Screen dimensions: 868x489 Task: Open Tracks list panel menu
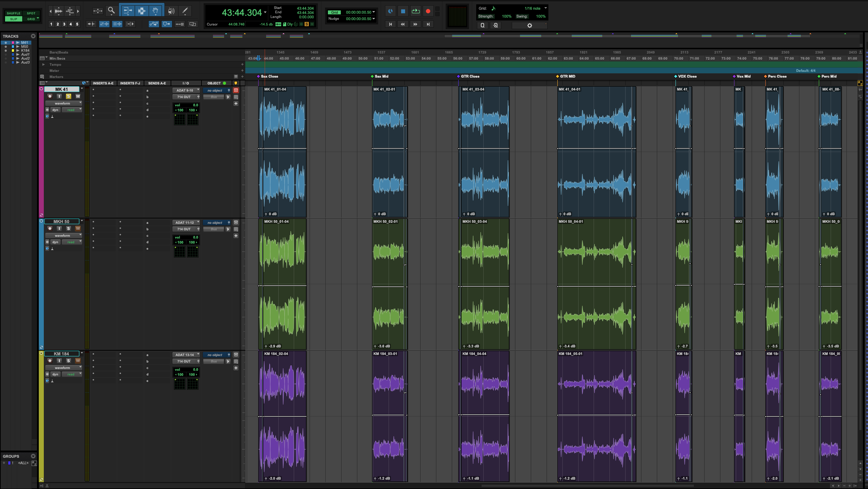[33, 36]
